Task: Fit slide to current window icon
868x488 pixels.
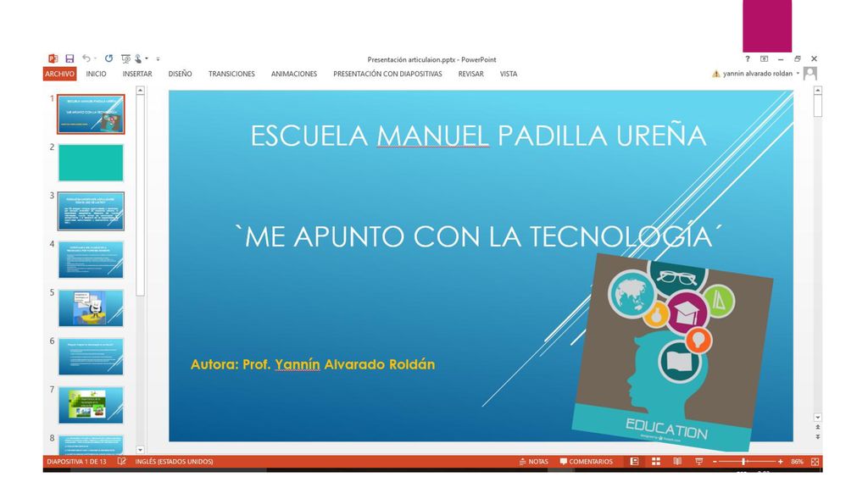Action: 815,462
